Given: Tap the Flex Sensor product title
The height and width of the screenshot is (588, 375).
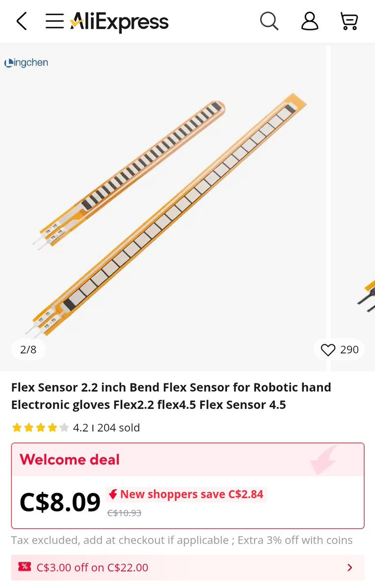Looking at the screenshot, I should pos(171,396).
